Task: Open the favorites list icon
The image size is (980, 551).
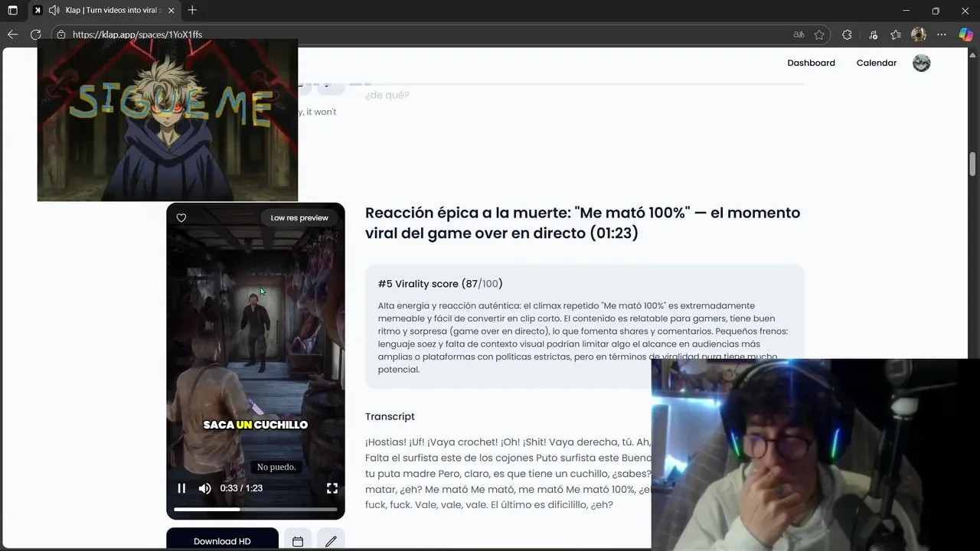Action: (896, 34)
